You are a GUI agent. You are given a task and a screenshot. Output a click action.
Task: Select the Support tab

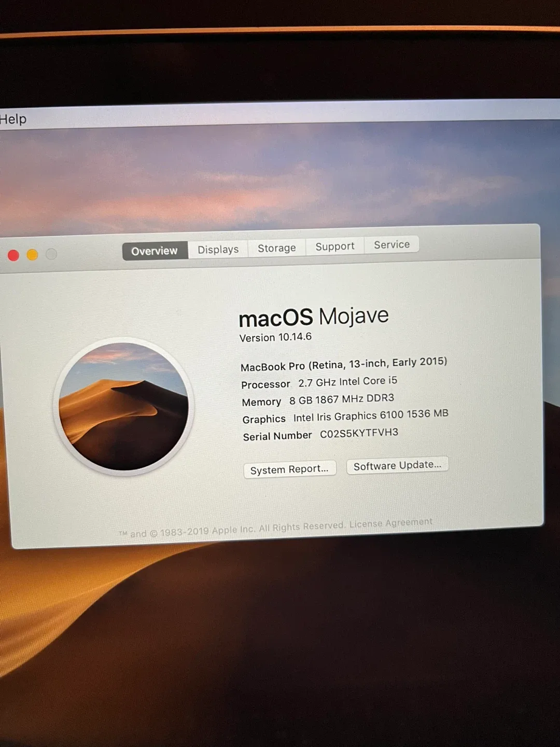[x=334, y=246]
